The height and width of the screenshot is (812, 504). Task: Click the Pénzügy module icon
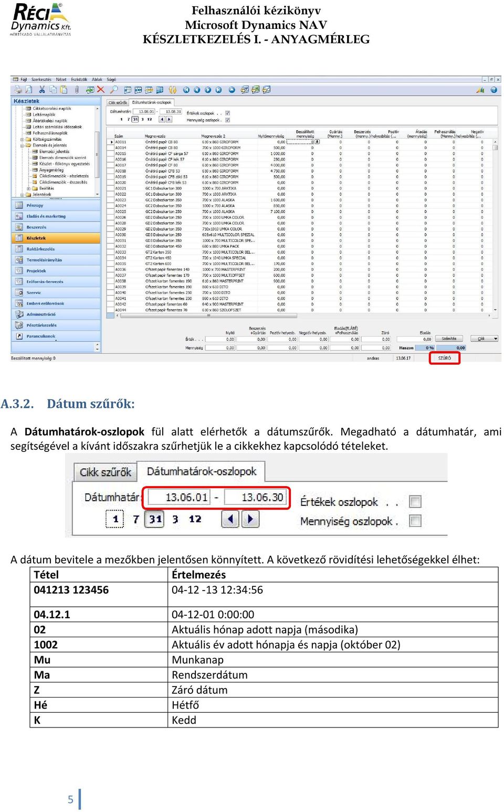point(19,205)
